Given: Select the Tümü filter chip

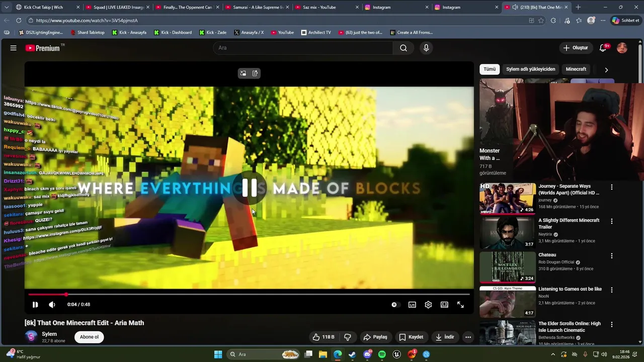Looking at the screenshot, I should click(x=490, y=69).
